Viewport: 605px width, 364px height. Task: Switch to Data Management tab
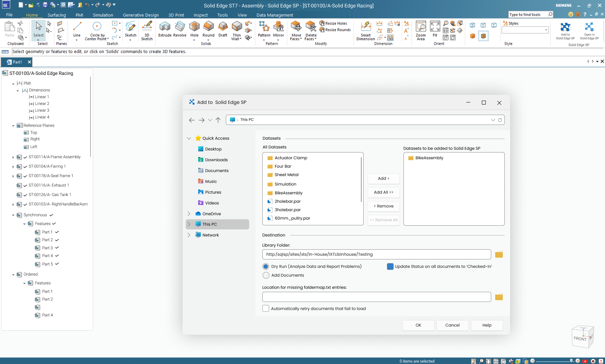[x=275, y=15]
